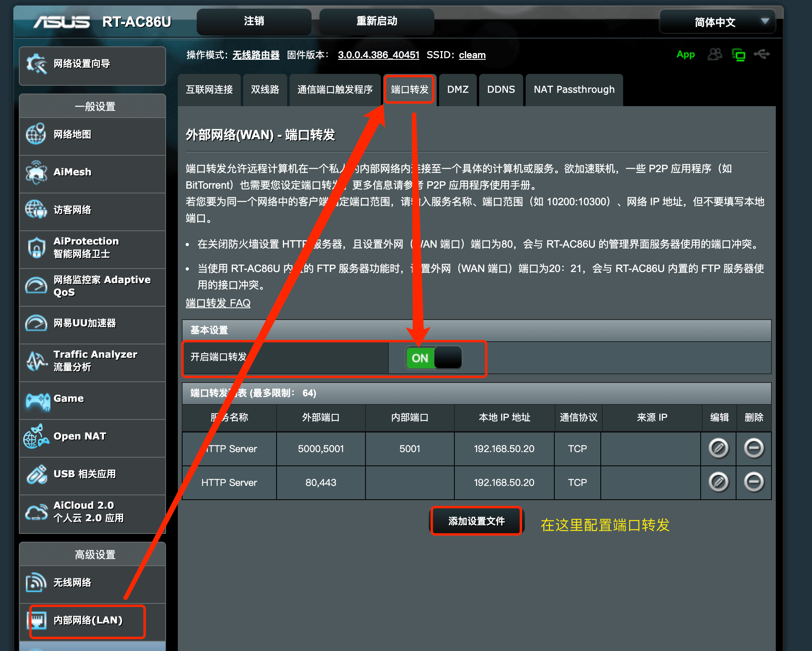The image size is (812, 651).
Task: Switch to the 通信端口触发程序 tab
Action: click(335, 90)
